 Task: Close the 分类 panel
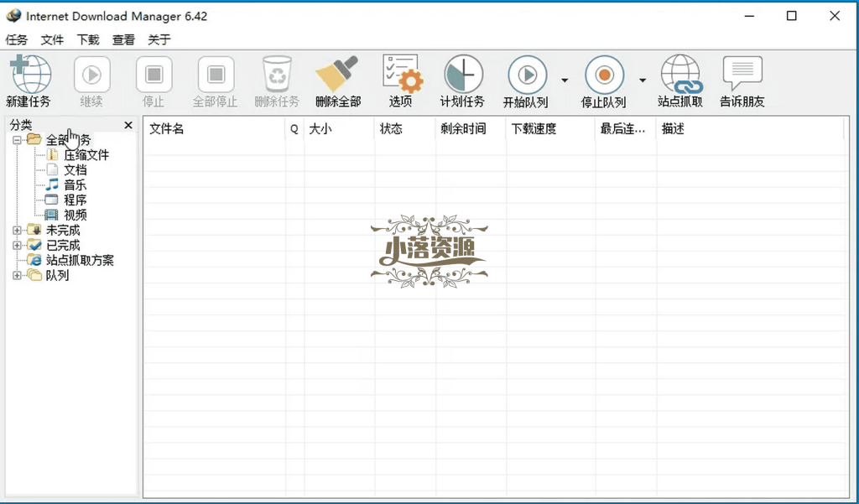point(128,126)
